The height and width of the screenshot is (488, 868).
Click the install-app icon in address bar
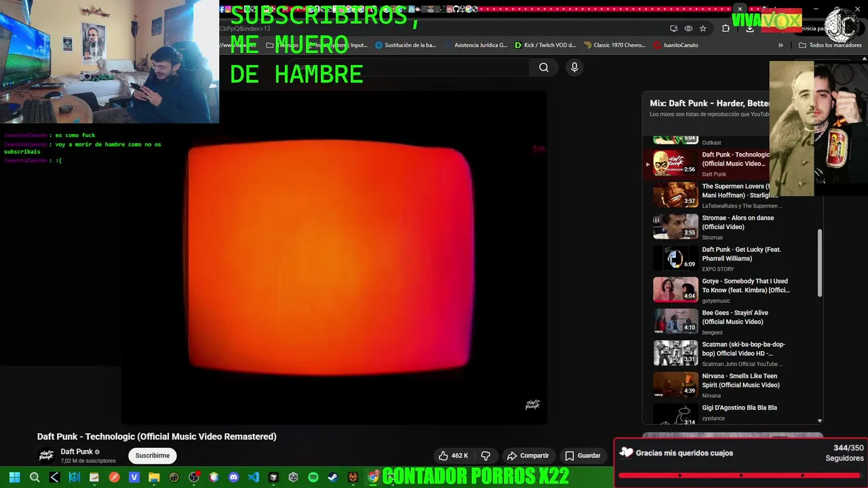tap(673, 28)
